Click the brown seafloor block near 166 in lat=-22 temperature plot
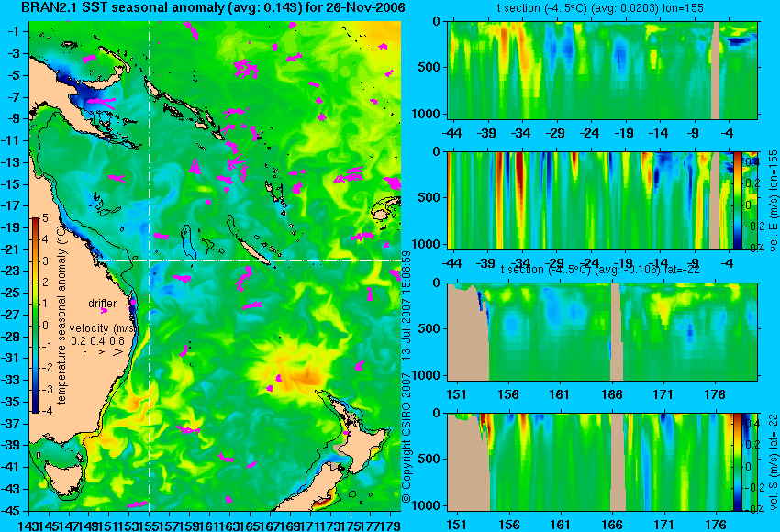 (x=617, y=332)
